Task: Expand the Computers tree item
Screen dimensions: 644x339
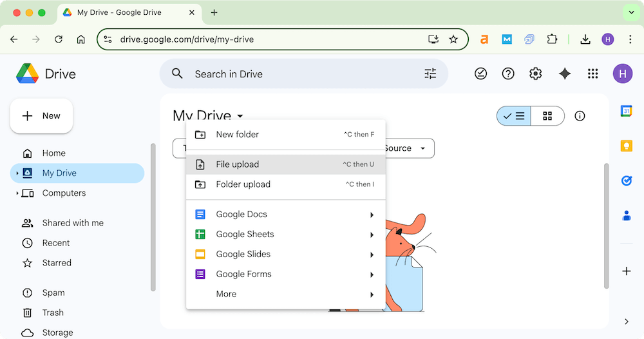Action: point(17,193)
